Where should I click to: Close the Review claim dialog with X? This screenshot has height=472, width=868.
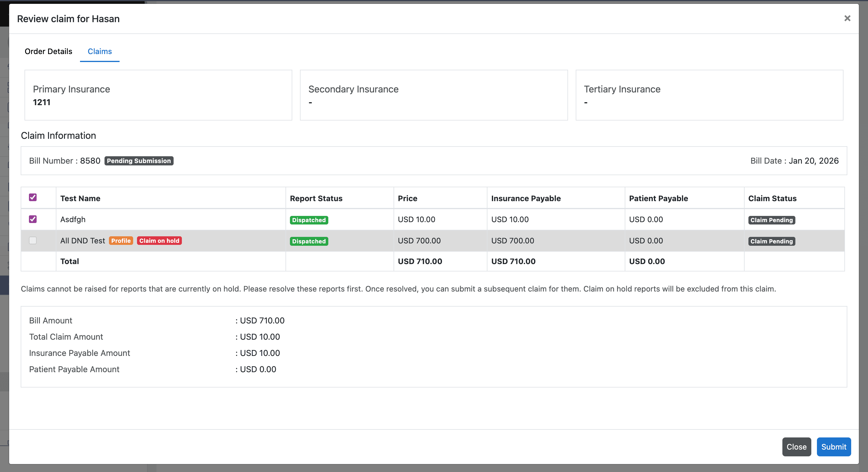pyautogui.click(x=847, y=18)
